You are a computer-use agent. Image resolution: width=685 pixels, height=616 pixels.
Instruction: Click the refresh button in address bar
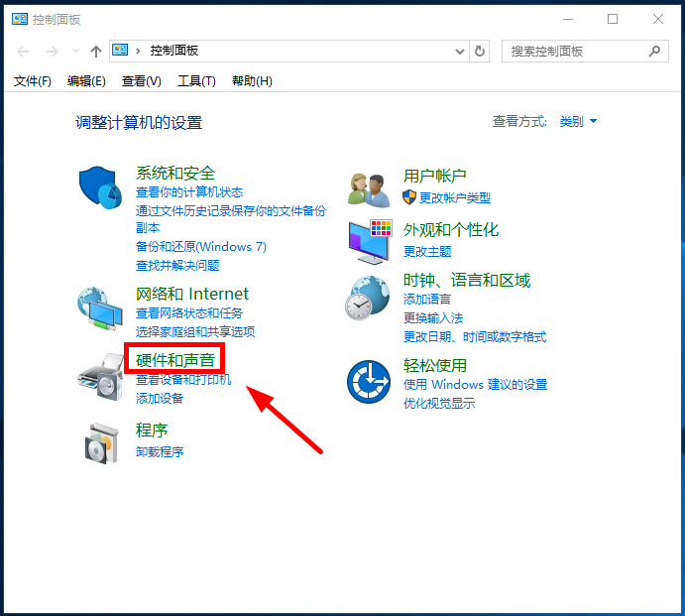[x=480, y=51]
